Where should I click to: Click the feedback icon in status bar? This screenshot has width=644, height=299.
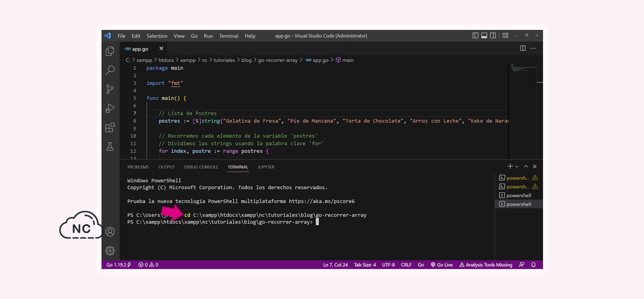pos(521,264)
